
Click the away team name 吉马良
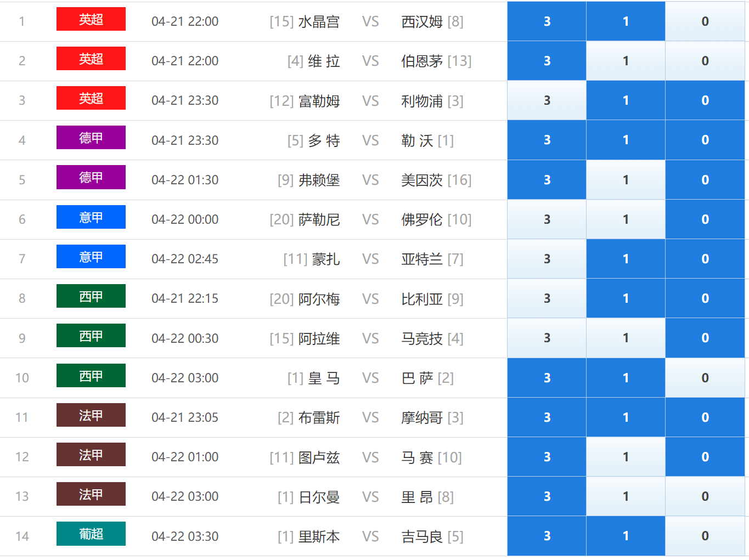pos(422,536)
